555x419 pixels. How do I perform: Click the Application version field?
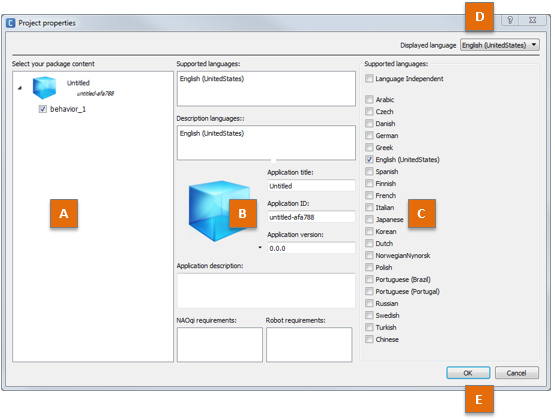coord(311,248)
